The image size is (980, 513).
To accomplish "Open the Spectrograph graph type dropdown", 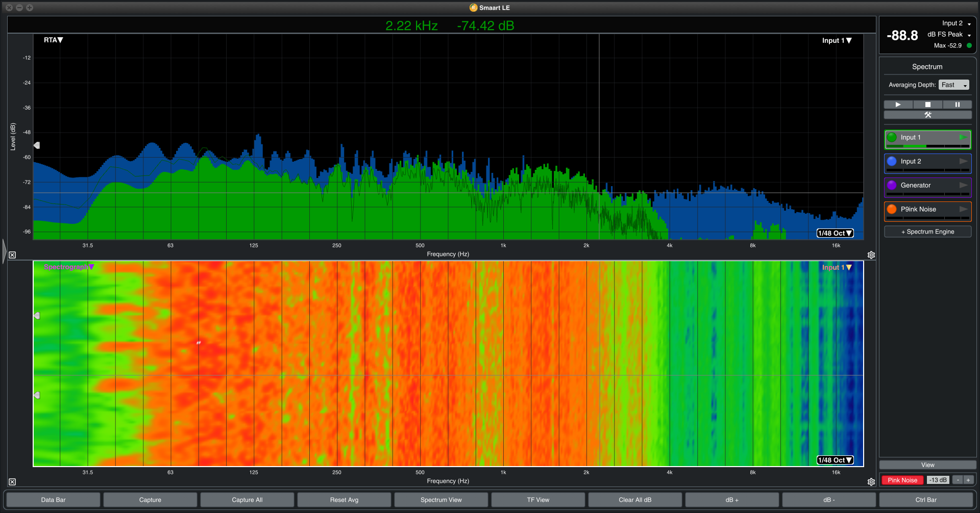I will (x=69, y=267).
